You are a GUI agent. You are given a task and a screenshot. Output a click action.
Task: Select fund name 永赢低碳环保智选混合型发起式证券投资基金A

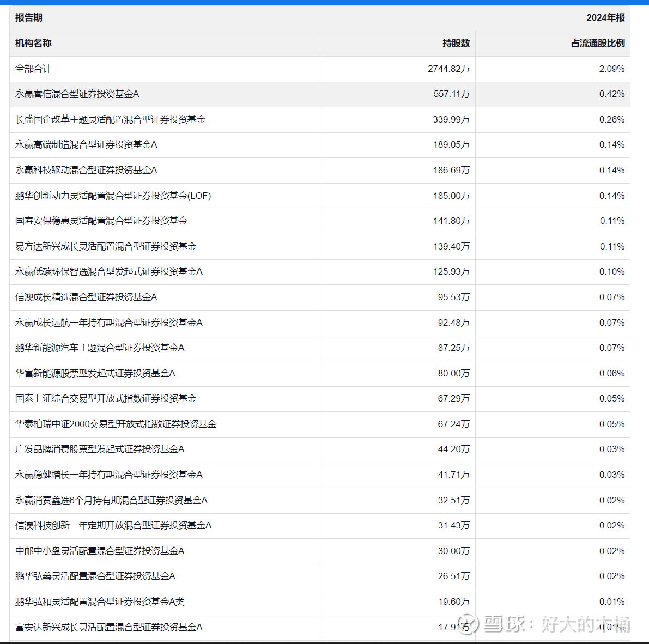(x=109, y=272)
